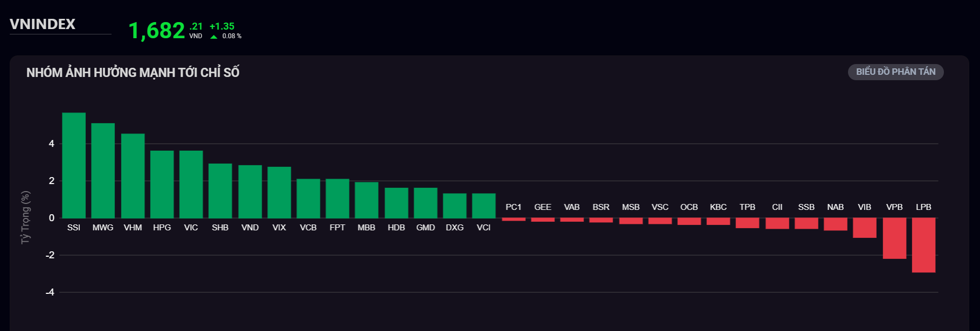Click the VIB red bar
980x331 pixels.
point(864,228)
